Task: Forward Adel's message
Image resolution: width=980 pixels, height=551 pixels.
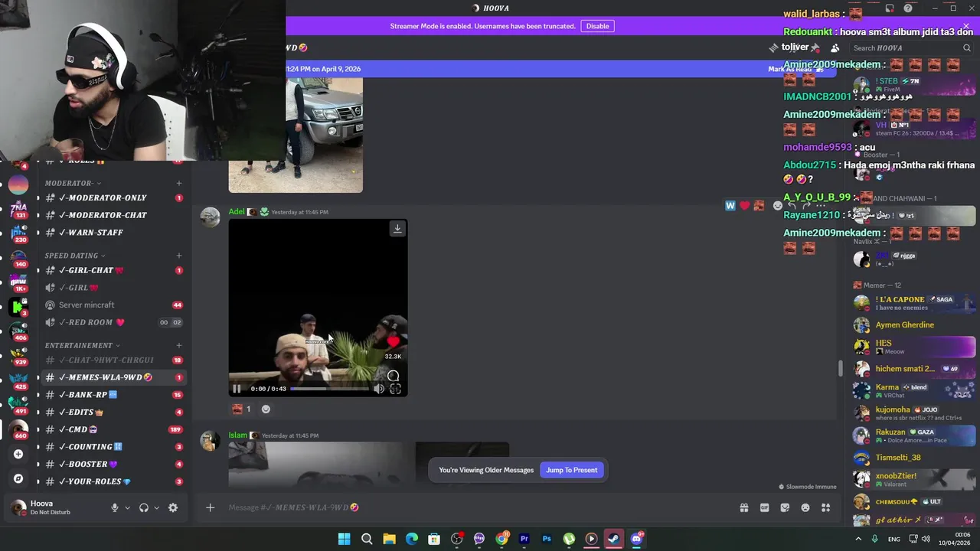Action: (x=805, y=205)
